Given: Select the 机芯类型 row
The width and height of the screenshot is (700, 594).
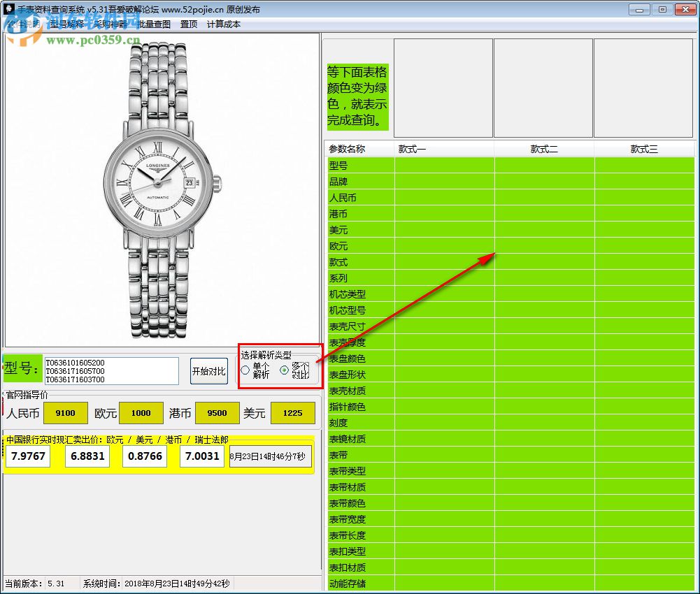Looking at the screenshot, I should click(x=511, y=294).
